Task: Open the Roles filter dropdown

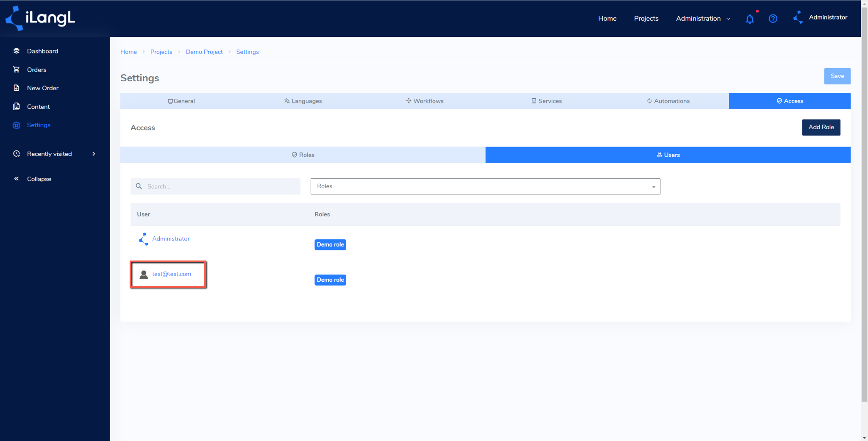Action: pos(485,186)
